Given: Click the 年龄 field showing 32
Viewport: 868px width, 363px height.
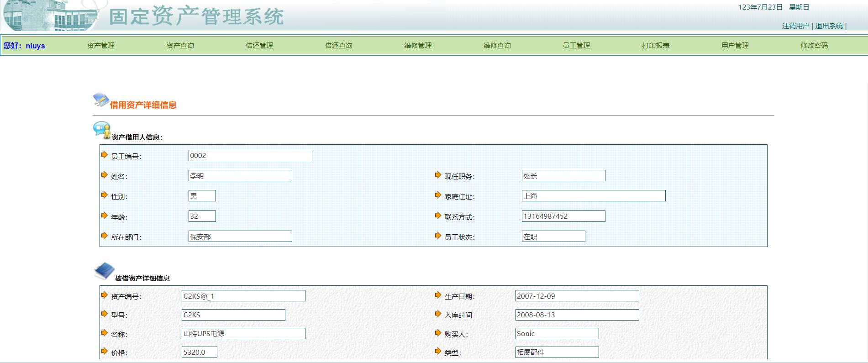Looking at the screenshot, I should tap(202, 216).
